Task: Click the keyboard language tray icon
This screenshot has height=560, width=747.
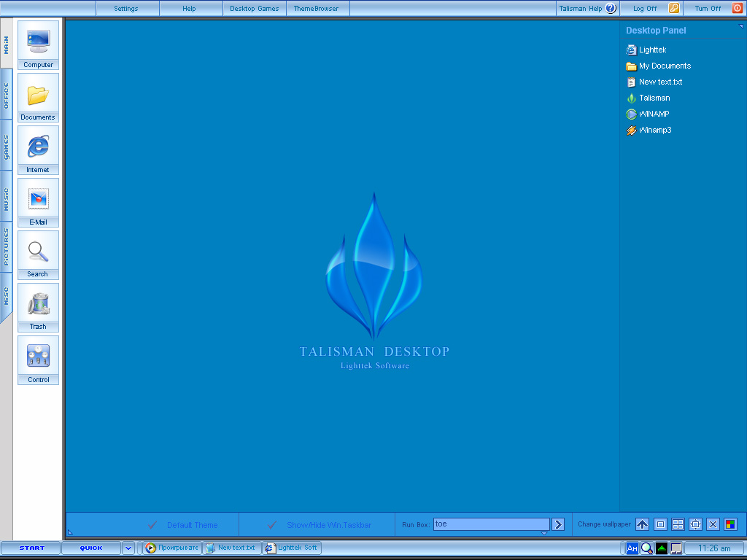Action: click(632, 548)
